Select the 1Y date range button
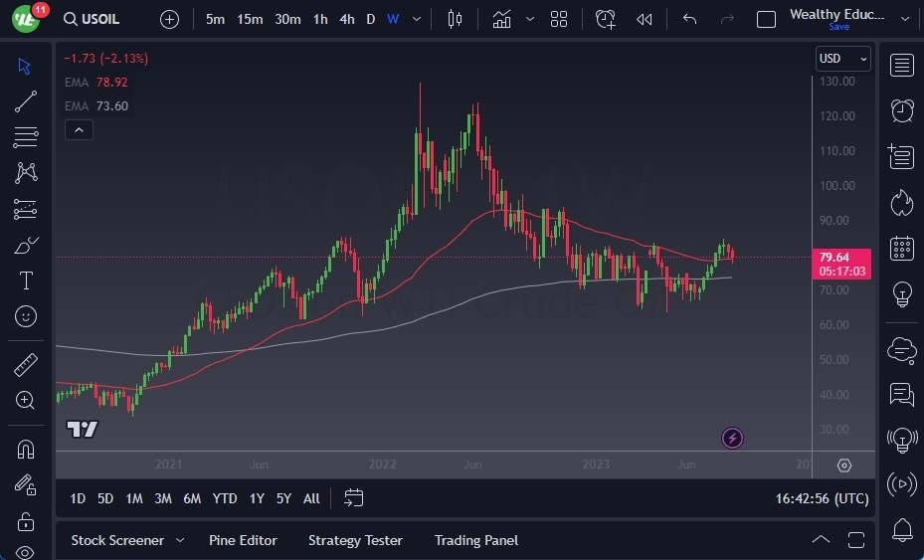Image resolution: width=924 pixels, height=560 pixels. click(x=257, y=498)
